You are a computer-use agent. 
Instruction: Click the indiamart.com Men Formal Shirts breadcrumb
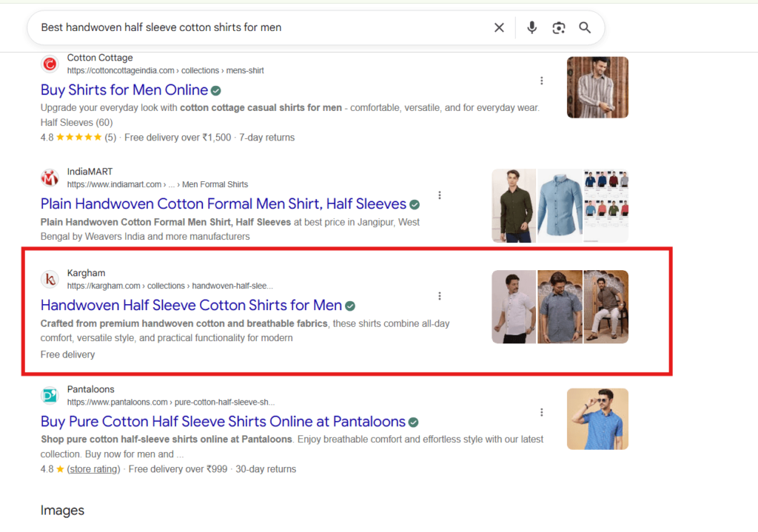[x=158, y=184]
